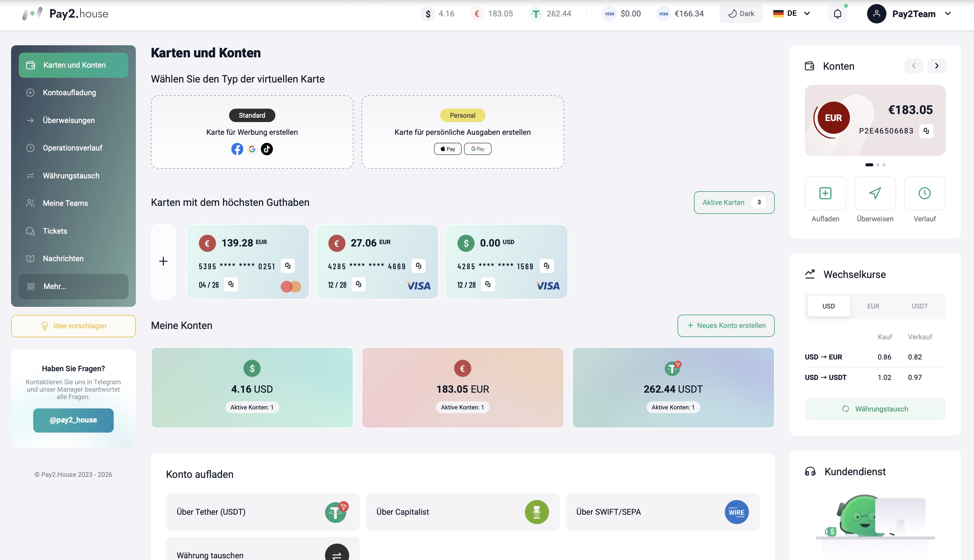Viewport: 974px width, 560px height.
Task: Click Neues Konto erstellen button
Action: click(726, 326)
